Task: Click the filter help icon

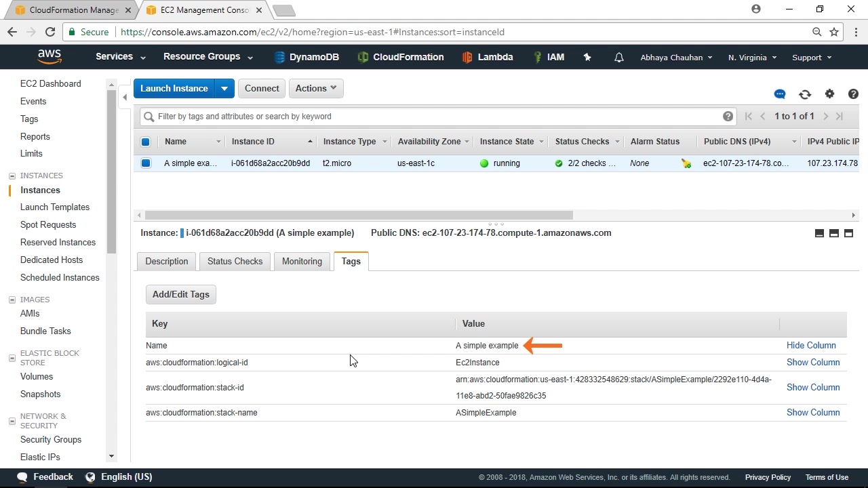Action: [x=728, y=117]
